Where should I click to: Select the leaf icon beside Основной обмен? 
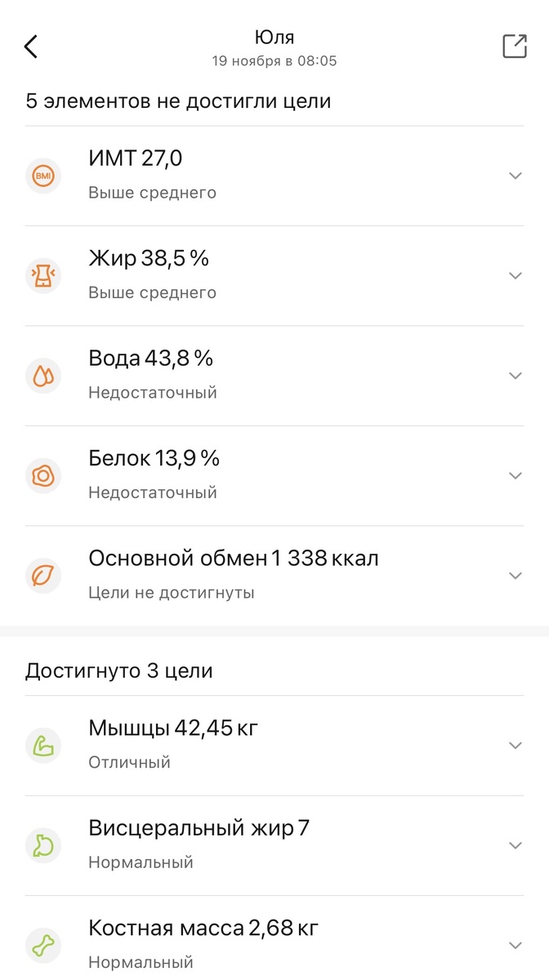[x=42, y=575]
